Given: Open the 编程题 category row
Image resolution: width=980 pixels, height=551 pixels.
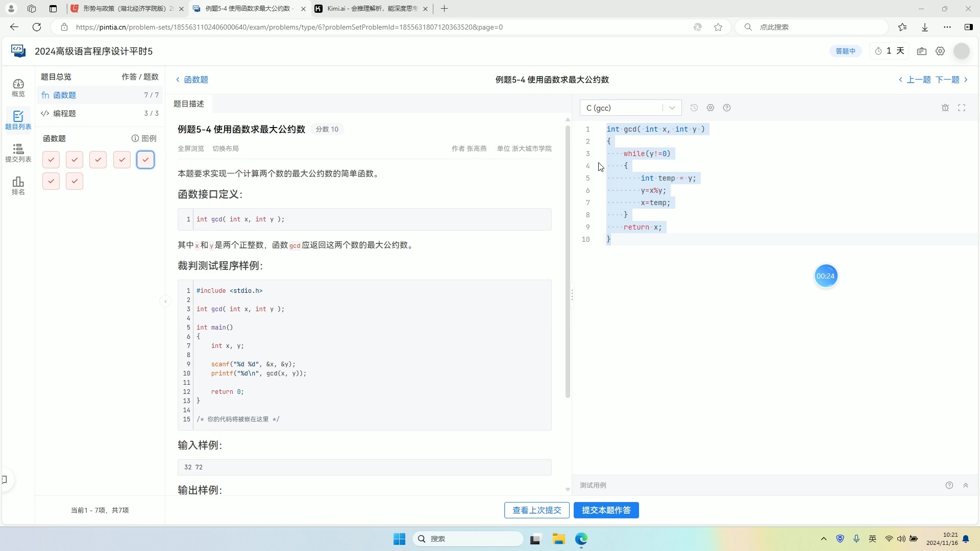Looking at the screenshot, I should tap(100, 113).
